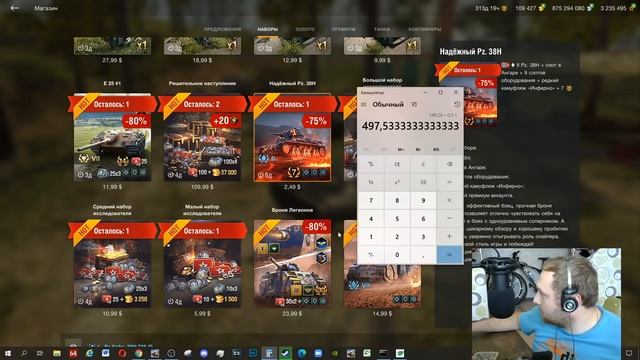The width and height of the screenshot is (640, 360).
Task: Open Opera browser from the taskbar
Action: (122, 353)
